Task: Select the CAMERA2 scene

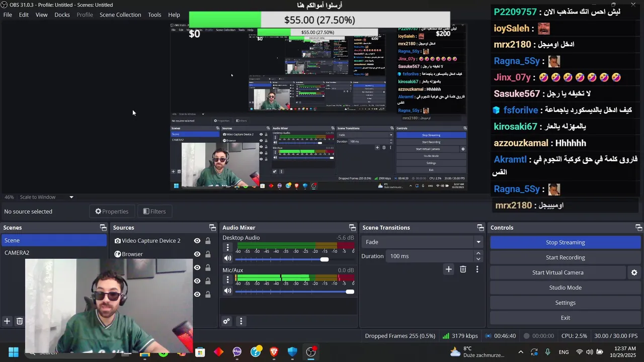Action: click(54, 253)
